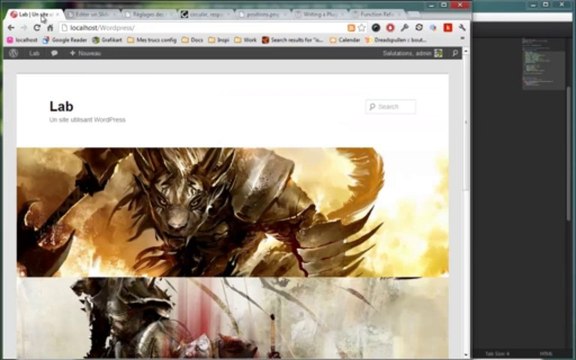
Task: Reload the localhost page
Action: click(x=37, y=28)
